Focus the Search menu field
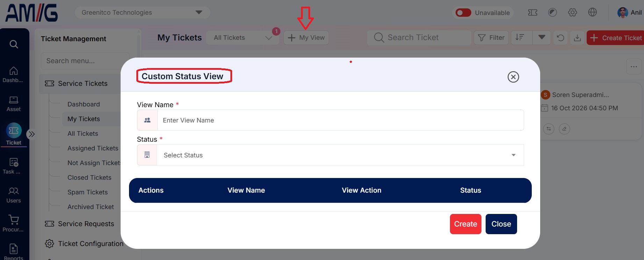The width and height of the screenshot is (644, 260). pyautogui.click(x=85, y=61)
